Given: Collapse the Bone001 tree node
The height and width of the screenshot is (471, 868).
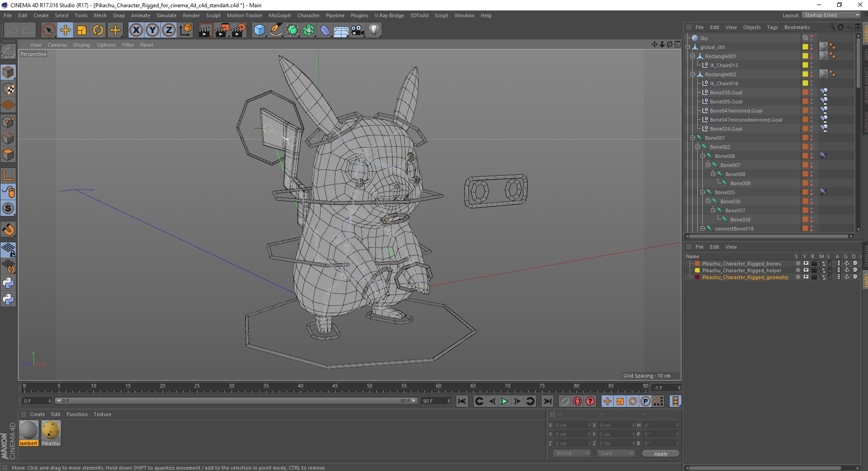Looking at the screenshot, I should tap(693, 138).
